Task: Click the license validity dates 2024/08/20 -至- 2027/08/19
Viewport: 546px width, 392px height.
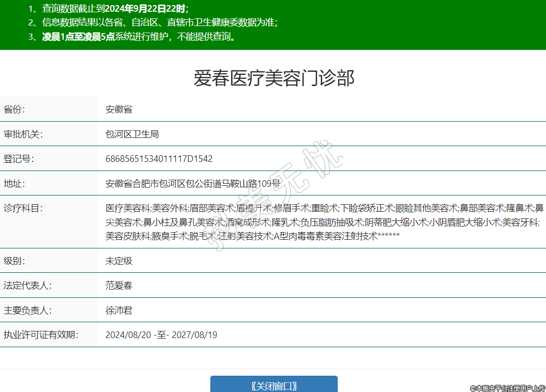Action: coord(161,335)
